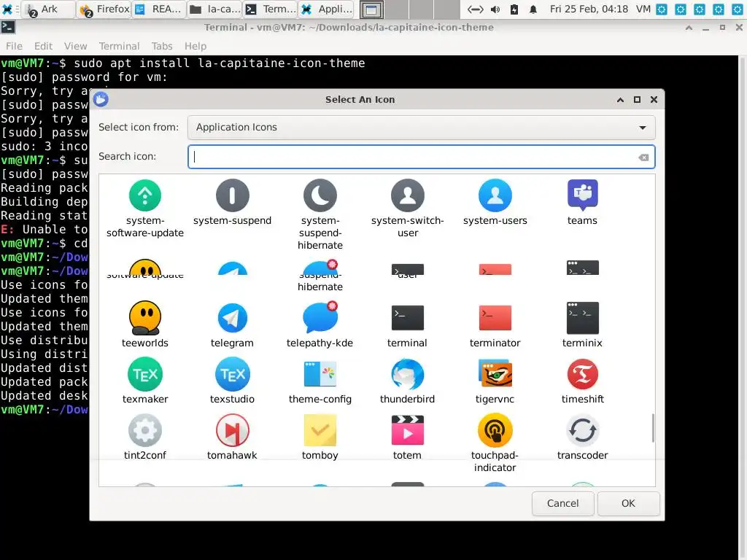Screen dimensions: 747x560
Task: Select the touchpad-indicator icon
Action: pos(495,430)
